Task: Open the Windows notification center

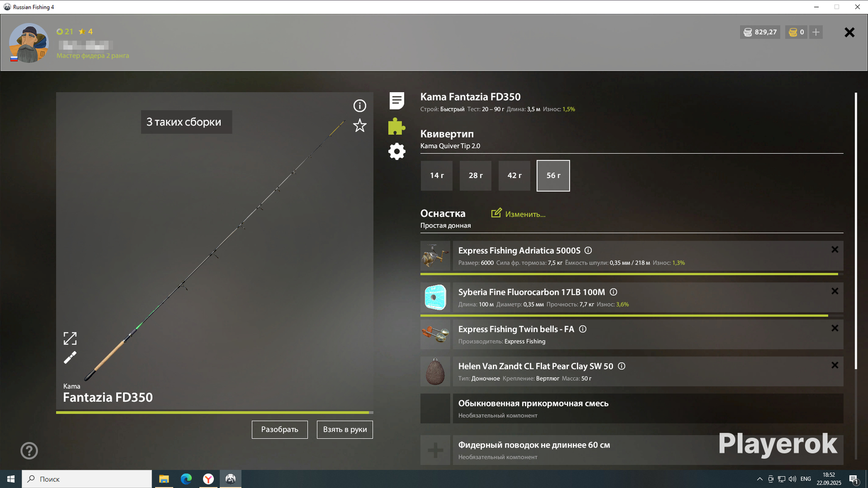Action: [x=854, y=479]
